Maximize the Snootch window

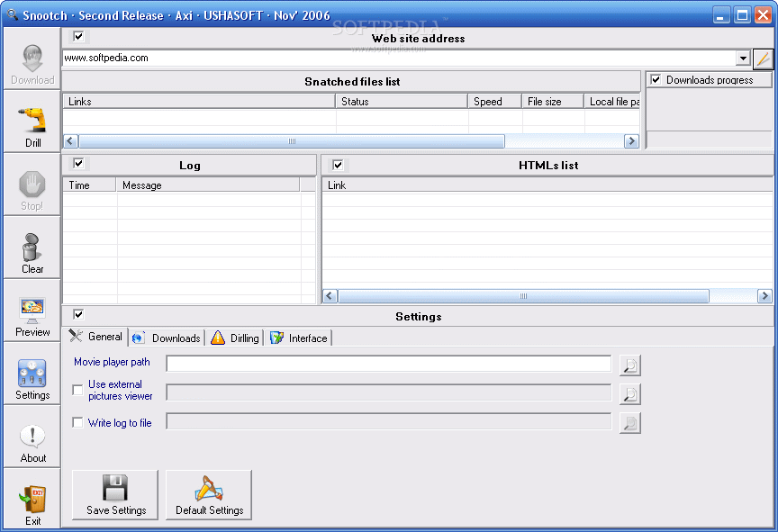click(x=742, y=15)
